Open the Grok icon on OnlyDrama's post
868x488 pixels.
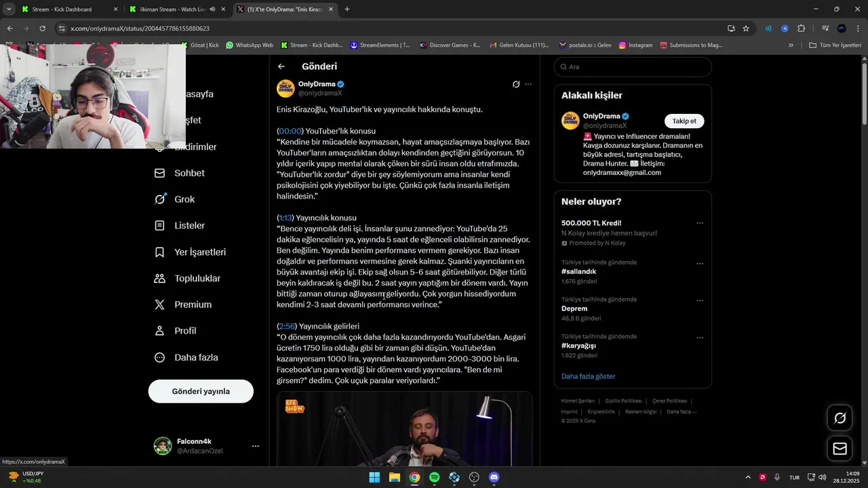[516, 84]
